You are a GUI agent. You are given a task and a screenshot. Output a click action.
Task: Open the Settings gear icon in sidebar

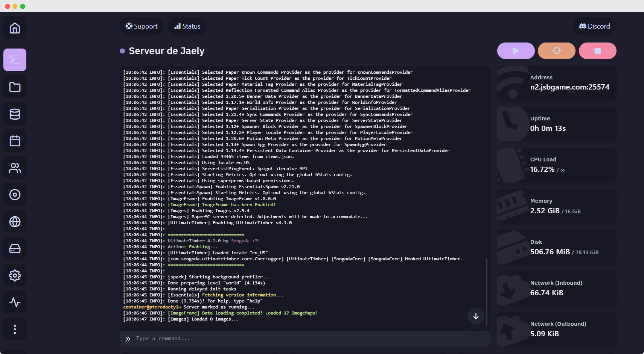point(15,275)
